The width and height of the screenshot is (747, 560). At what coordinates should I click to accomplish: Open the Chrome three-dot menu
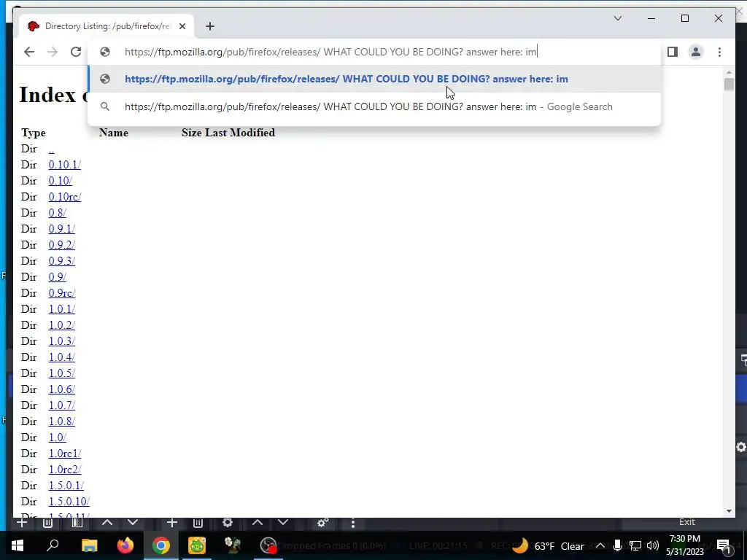pyautogui.click(x=719, y=52)
